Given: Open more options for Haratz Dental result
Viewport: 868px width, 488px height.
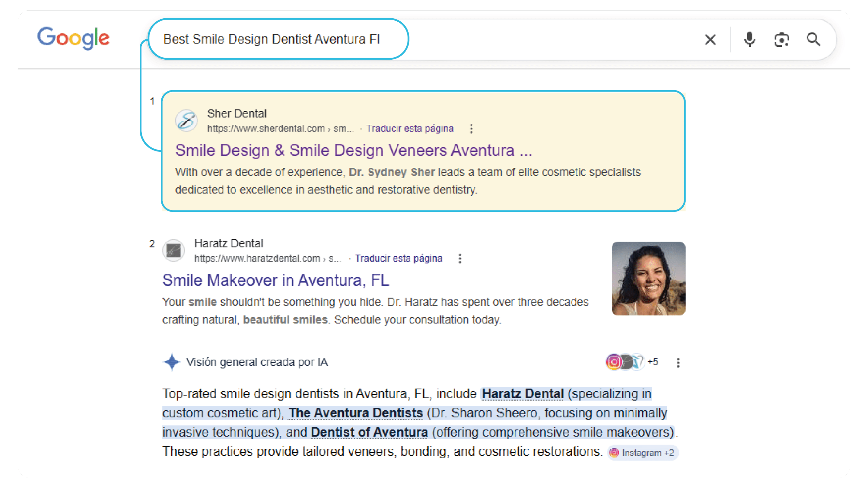Looking at the screenshot, I should click(460, 259).
